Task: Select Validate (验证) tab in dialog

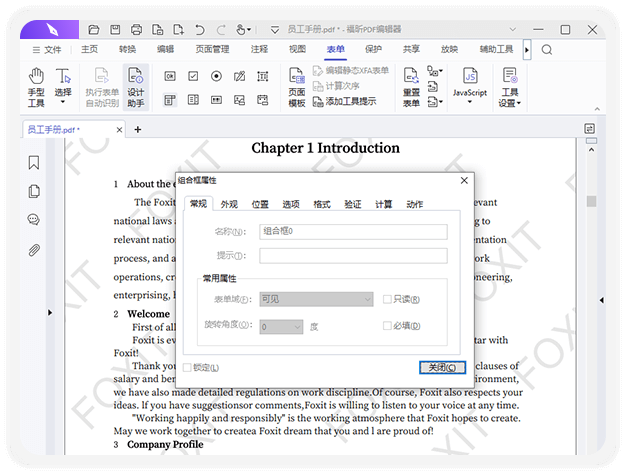Action: tap(353, 204)
